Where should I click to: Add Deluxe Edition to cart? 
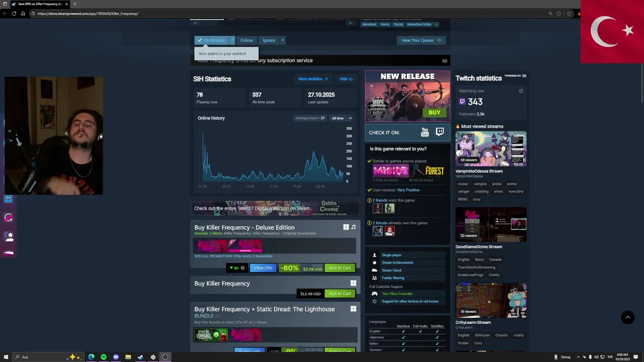340,268
